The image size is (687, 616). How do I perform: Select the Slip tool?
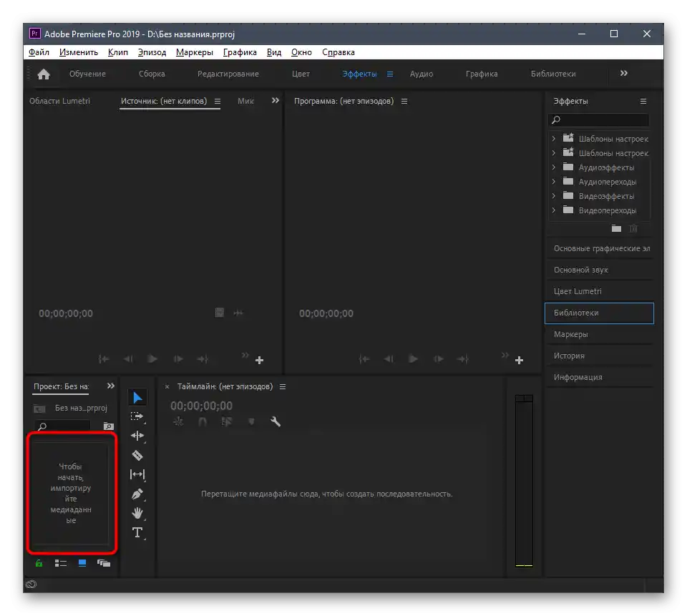pyautogui.click(x=137, y=474)
